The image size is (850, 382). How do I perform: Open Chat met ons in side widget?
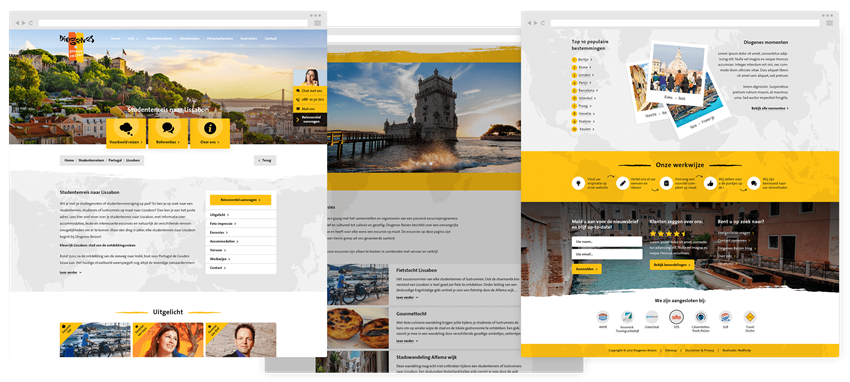(x=310, y=90)
